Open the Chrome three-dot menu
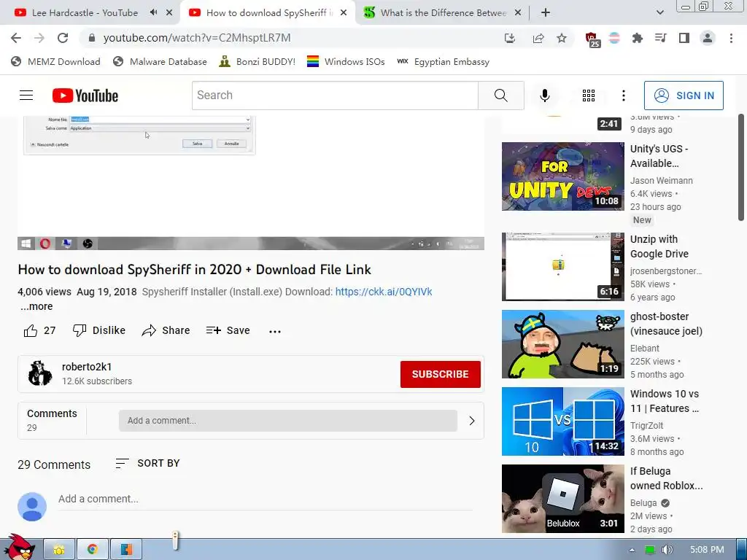Viewport: 747px width, 560px height. 731,38
